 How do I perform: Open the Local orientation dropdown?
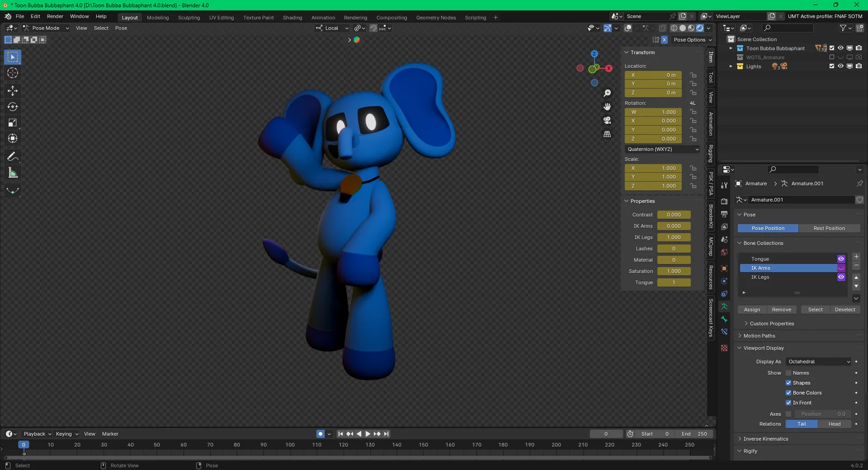(332, 28)
